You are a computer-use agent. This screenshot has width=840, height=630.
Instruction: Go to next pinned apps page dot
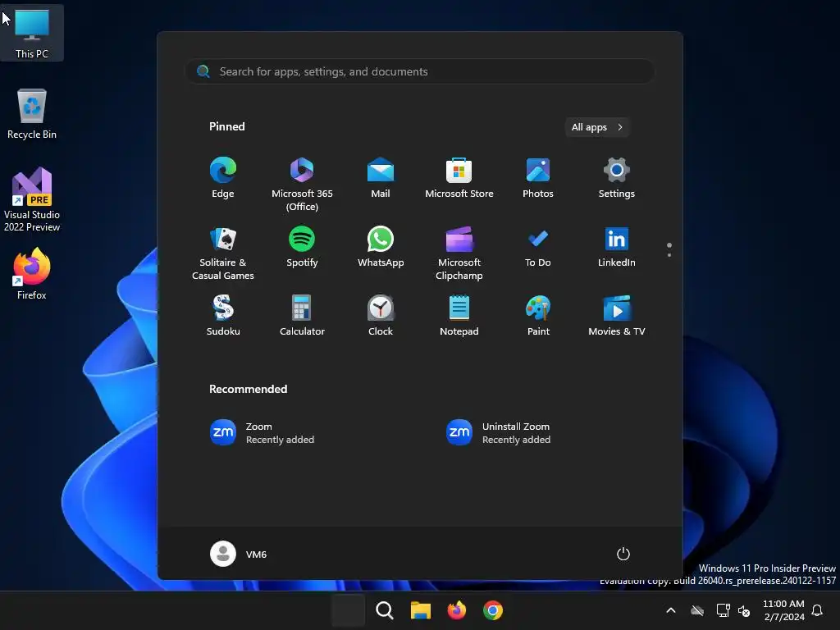coord(669,255)
